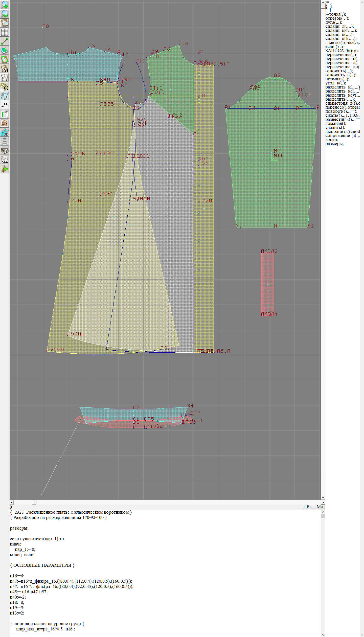Toggle the grid display icon

point(5,32)
